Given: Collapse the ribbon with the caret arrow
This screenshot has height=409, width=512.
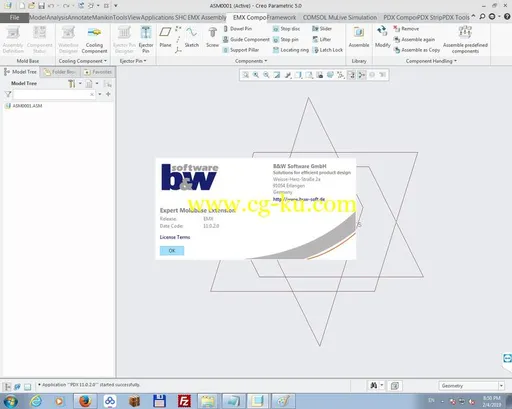Looking at the screenshot, I should click(x=473, y=16).
